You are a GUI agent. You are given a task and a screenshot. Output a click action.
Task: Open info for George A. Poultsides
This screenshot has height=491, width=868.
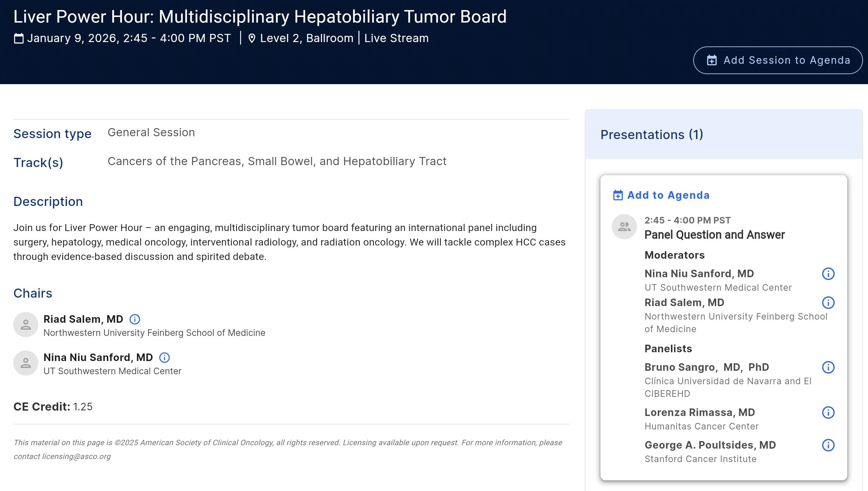pos(828,445)
